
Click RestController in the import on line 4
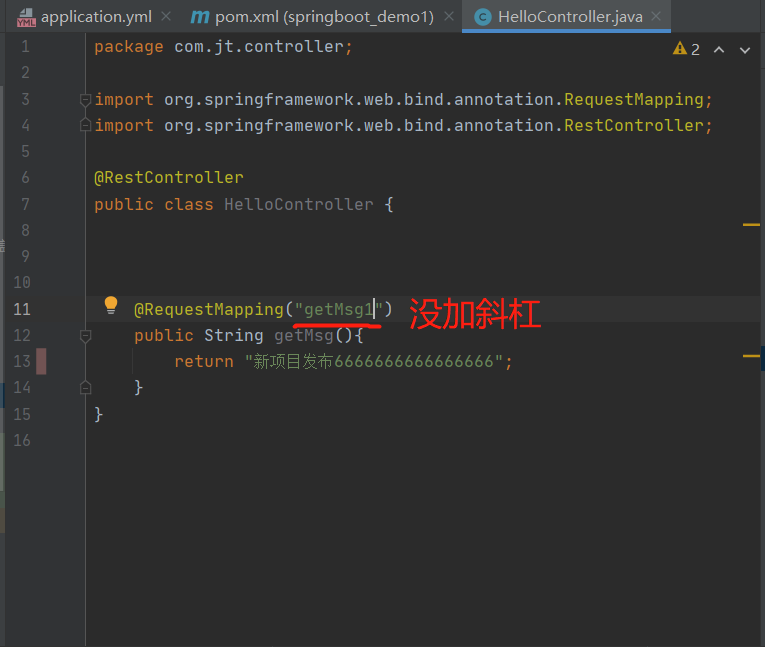pos(634,125)
